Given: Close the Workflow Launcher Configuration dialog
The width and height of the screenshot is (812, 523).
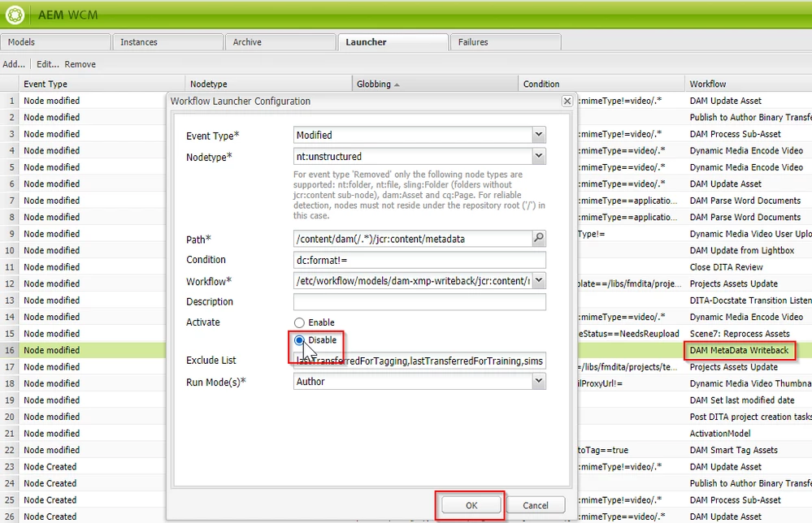Looking at the screenshot, I should tap(567, 102).
